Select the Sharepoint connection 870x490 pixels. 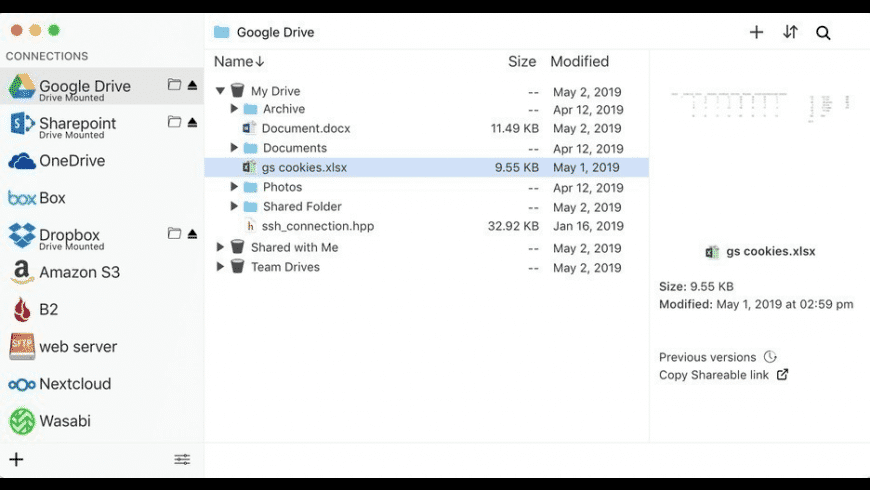pyautogui.click(x=102, y=124)
